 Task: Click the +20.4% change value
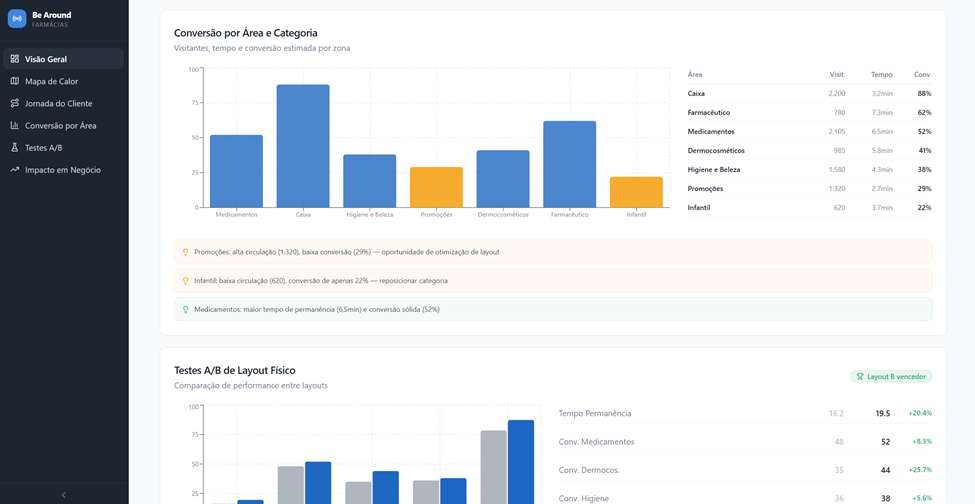pos(920,413)
